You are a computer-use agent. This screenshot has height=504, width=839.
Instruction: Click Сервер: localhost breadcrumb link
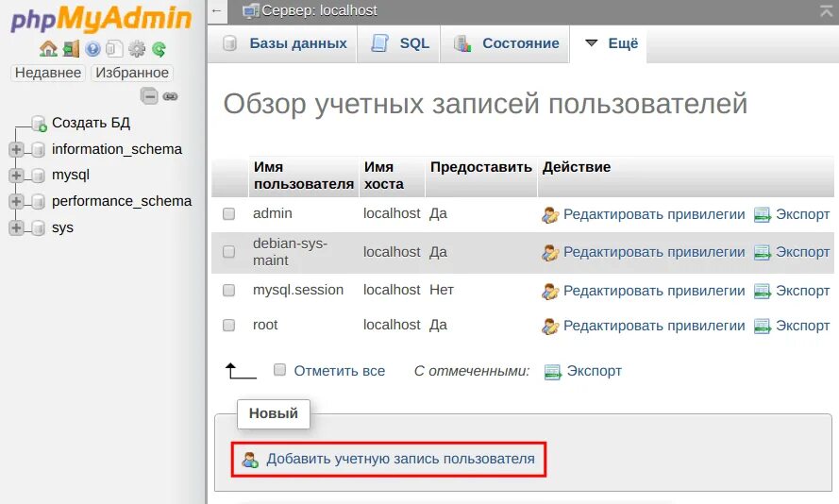coord(319,10)
